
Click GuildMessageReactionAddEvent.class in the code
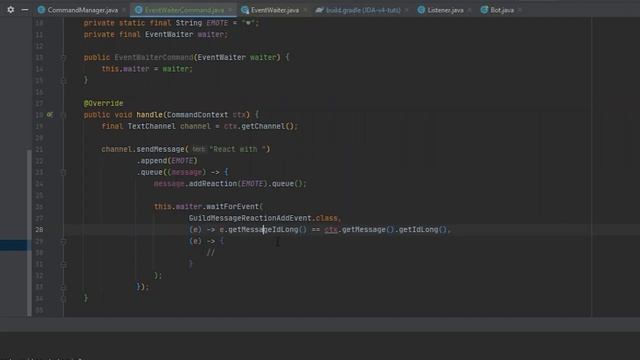[x=263, y=218]
